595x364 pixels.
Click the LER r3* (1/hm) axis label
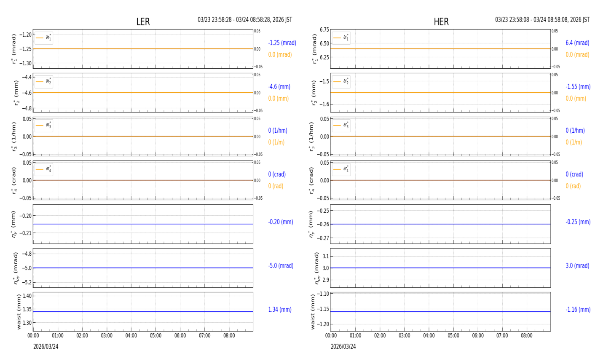tap(14, 136)
